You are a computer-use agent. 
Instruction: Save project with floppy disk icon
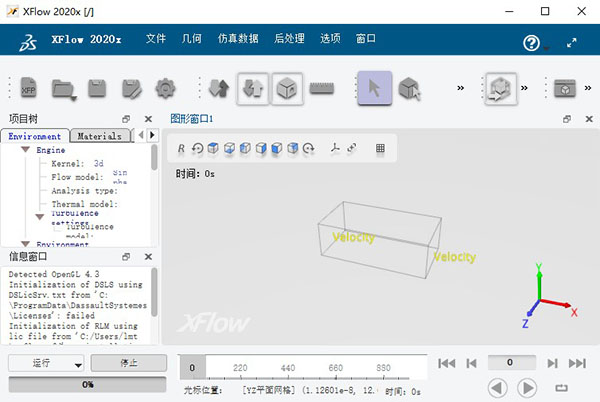coord(97,88)
